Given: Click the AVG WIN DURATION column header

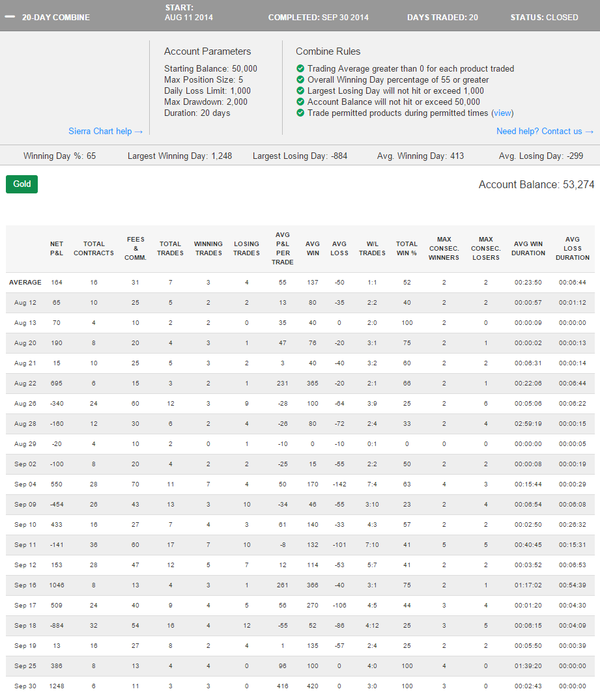Looking at the screenshot, I should tap(528, 248).
